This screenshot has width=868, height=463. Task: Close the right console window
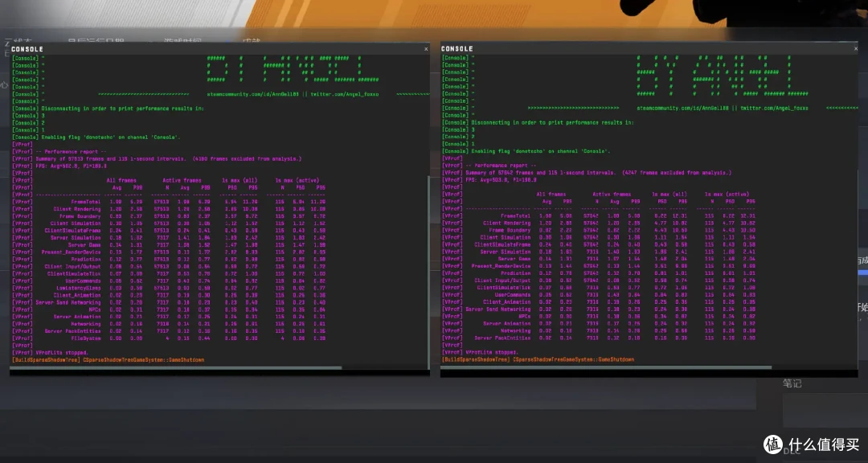[856, 49]
